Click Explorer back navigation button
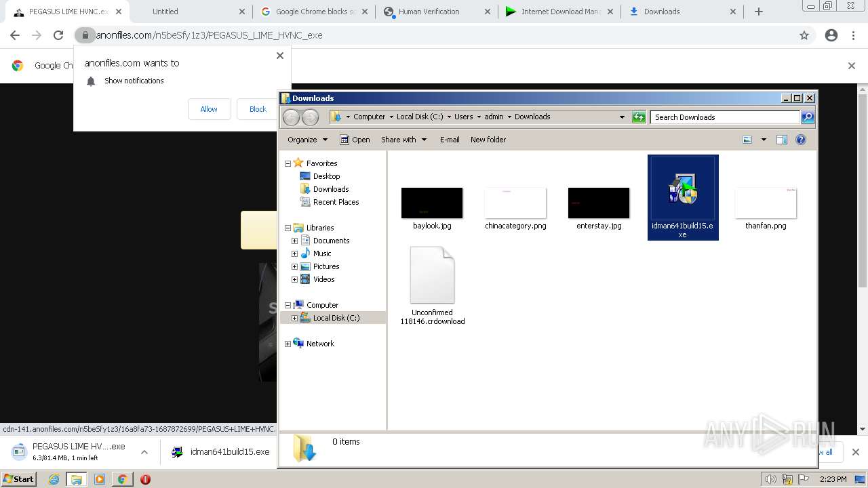This screenshot has width=868, height=488. 291,117
